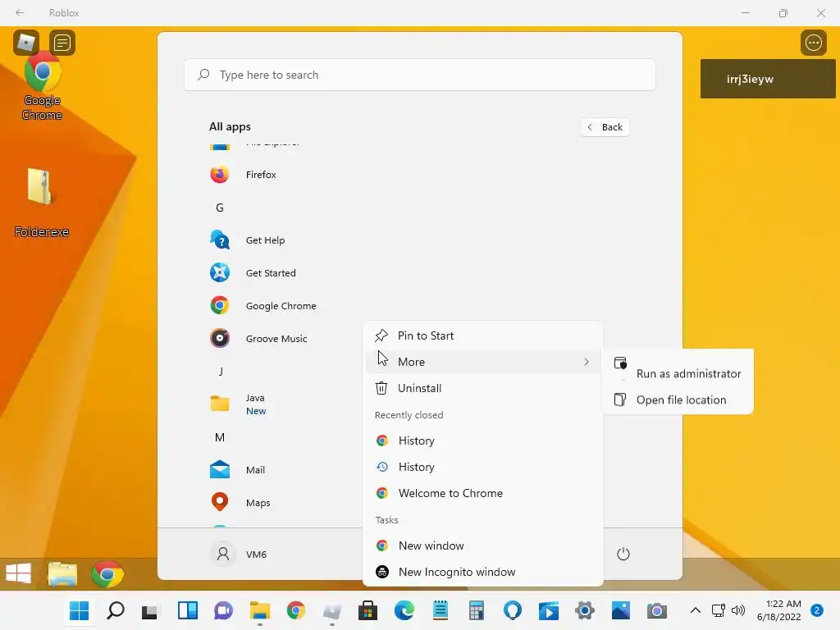Viewport: 840px width, 630px height.
Task: Open Mail app
Action: coord(255,470)
